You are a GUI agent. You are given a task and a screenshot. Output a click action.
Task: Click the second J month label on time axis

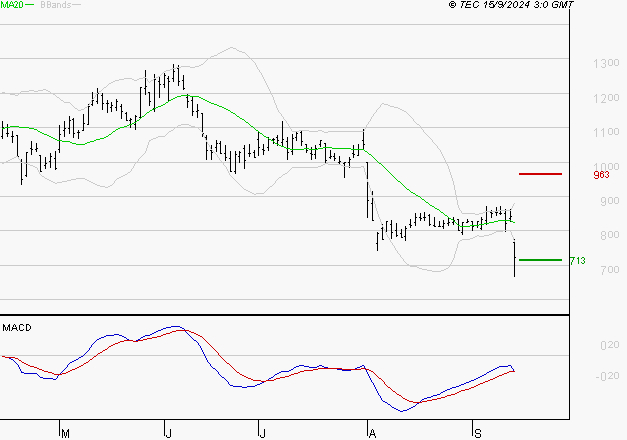coord(262,434)
